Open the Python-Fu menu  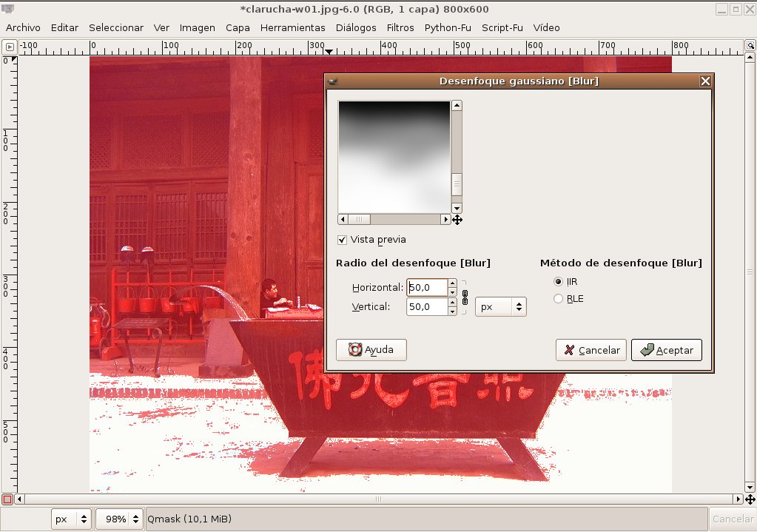tap(448, 28)
